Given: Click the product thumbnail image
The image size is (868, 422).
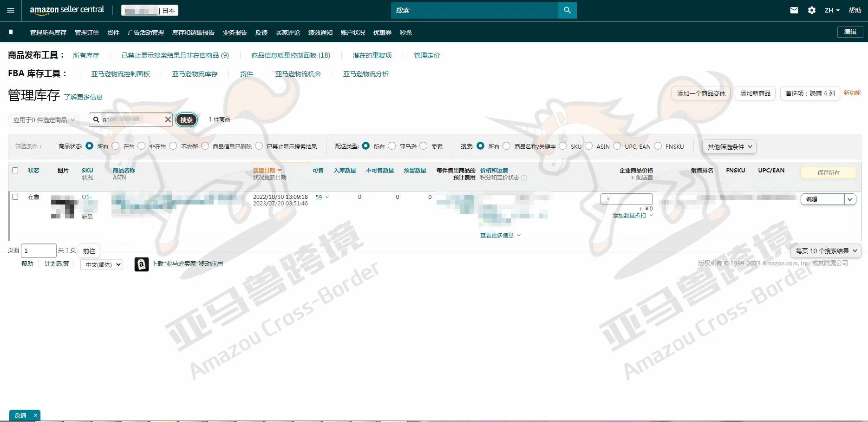Looking at the screenshot, I should point(64,207).
